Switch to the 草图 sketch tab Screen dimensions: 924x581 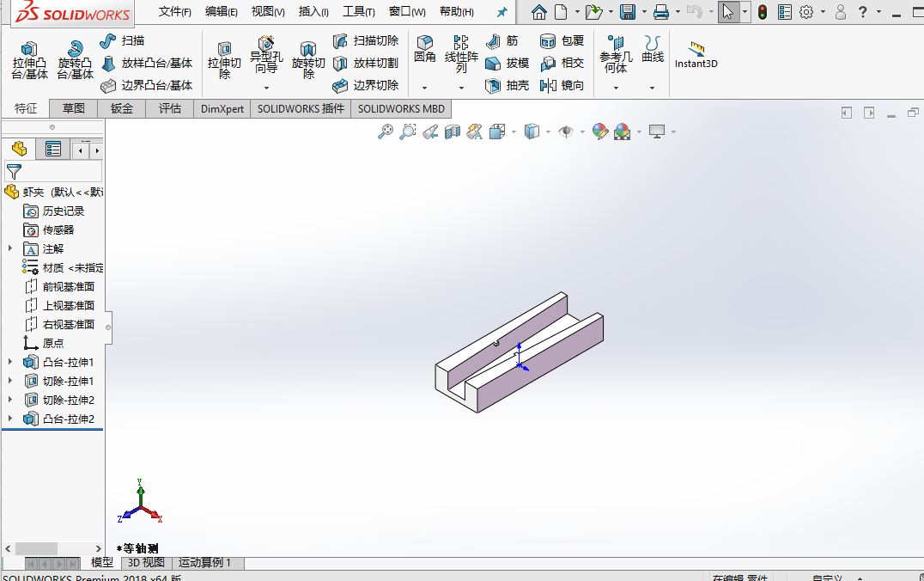coord(74,108)
